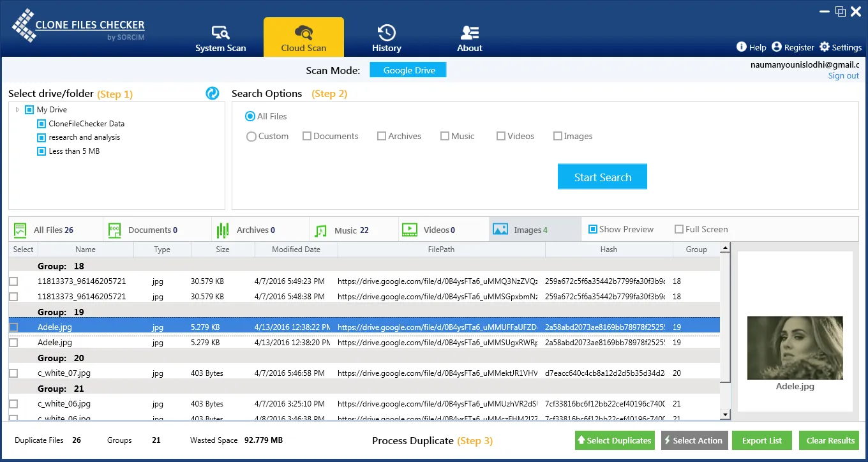Viewport: 868px width, 462px height.
Task: Open the System Scan section
Action: pyautogui.click(x=221, y=37)
